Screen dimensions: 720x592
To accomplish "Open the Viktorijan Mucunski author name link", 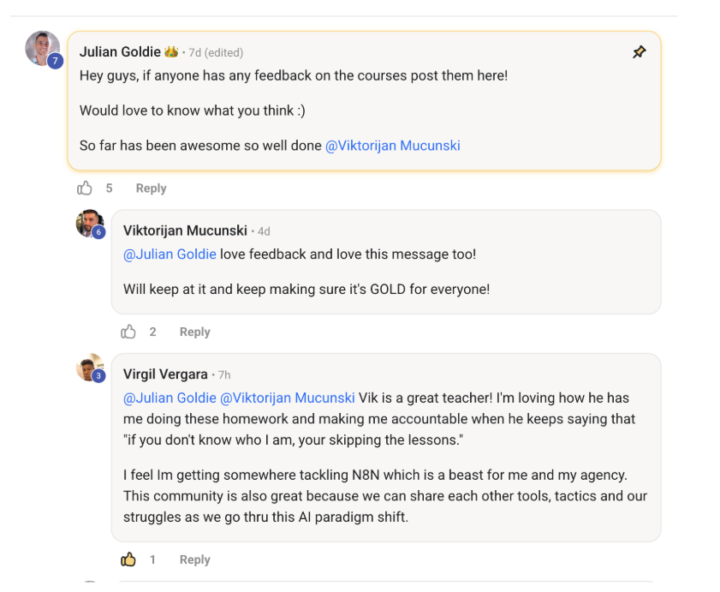I will point(185,230).
